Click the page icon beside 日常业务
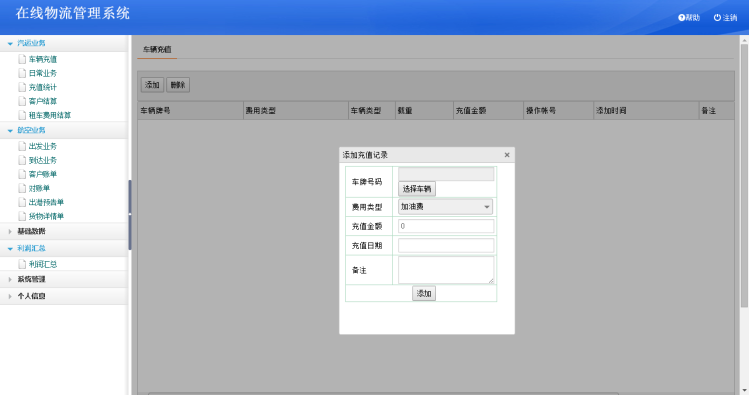 click(x=22, y=73)
